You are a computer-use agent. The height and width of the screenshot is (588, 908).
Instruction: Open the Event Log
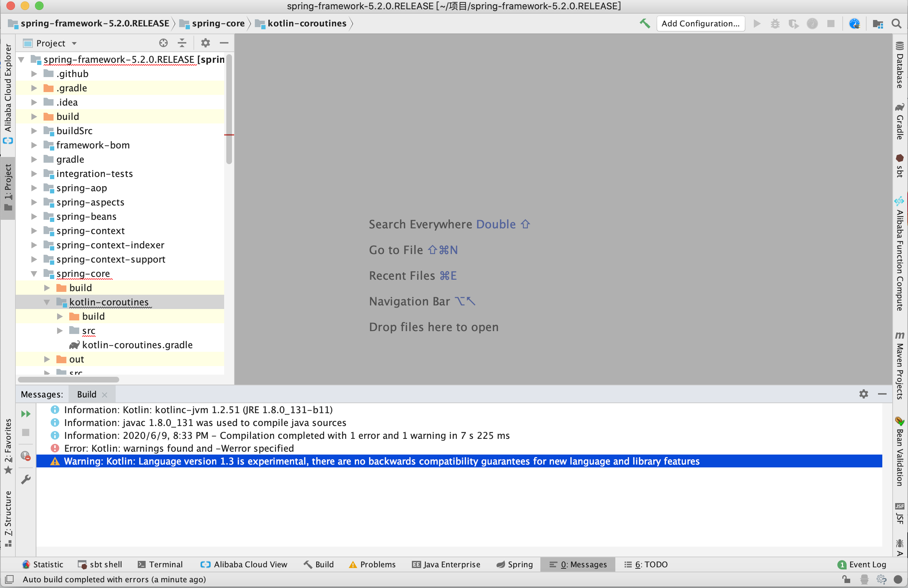coord(862,564)
